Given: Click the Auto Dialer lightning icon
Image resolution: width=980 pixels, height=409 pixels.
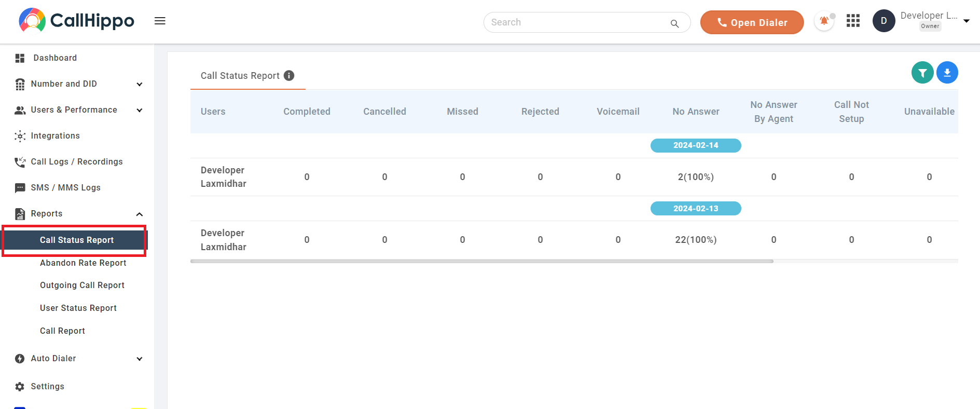Looking at the screenshot, I should click(x=20, y=359).
